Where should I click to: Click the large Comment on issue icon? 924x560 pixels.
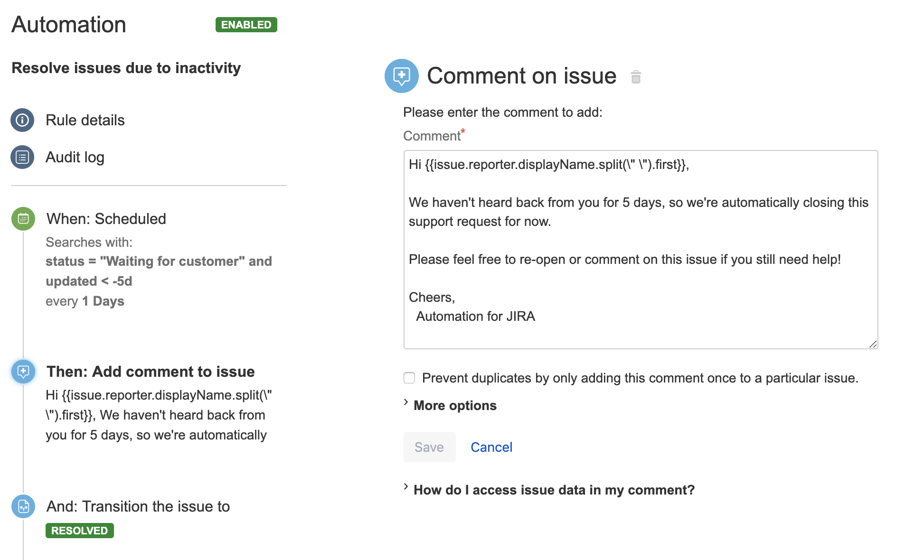pyautogui.click(x=401, y=76)
